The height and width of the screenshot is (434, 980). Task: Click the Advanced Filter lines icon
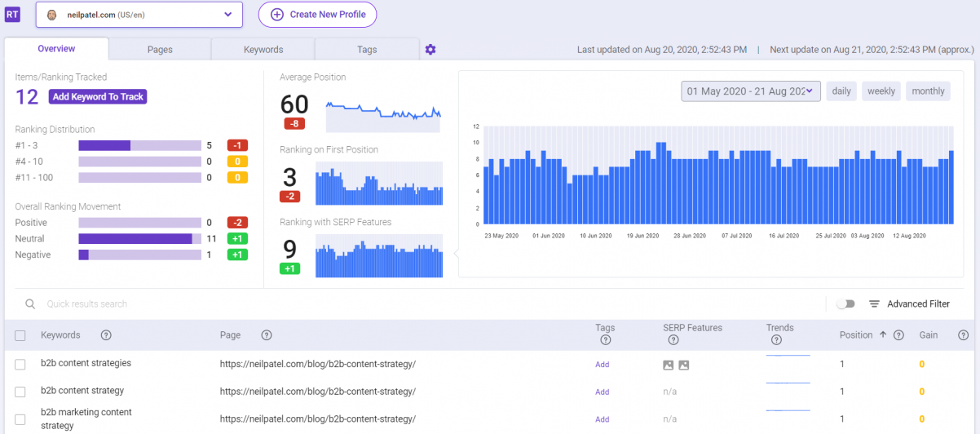click(874, 303)
